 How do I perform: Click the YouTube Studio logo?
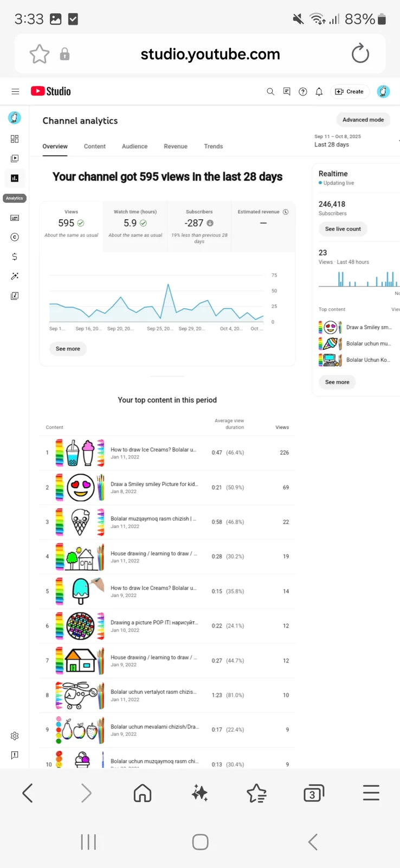point(51,91)
